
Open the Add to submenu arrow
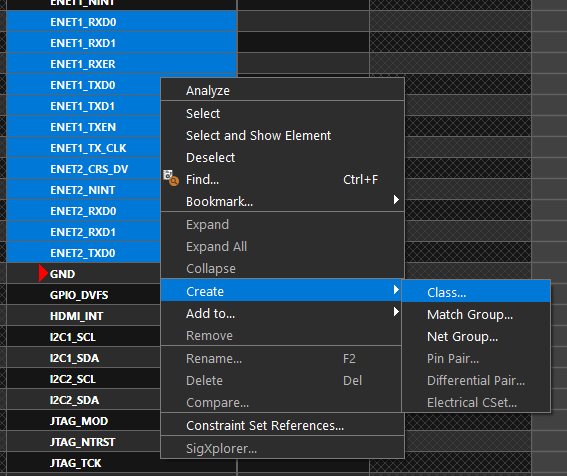tap(396, 312)
